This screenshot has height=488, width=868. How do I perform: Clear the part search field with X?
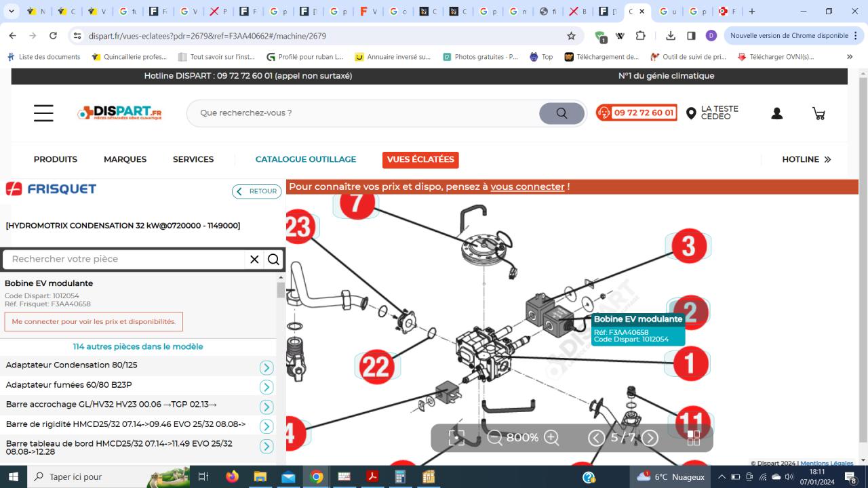pyautogui.click(x=254, y=259)
